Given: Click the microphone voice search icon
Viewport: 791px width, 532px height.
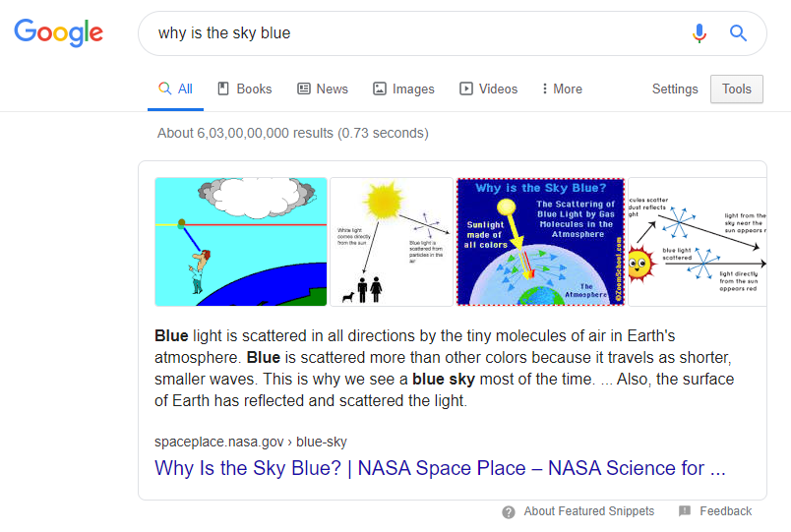Looking at the screenshot, I should coord(700,33).
